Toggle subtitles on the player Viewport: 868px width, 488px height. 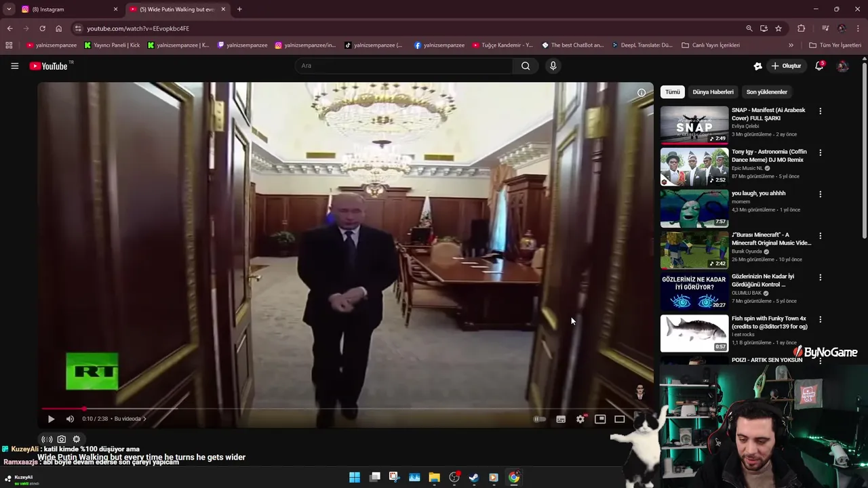[x=561, y=419]
